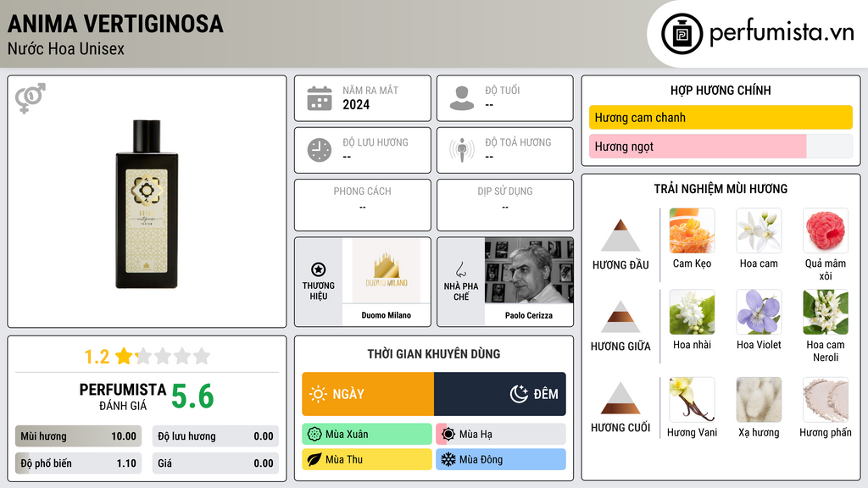Click the perfumista.vn perfume bottle logo
Image resolution: width=868 pixels, height=488 pixels.
[x=682, y=34]
